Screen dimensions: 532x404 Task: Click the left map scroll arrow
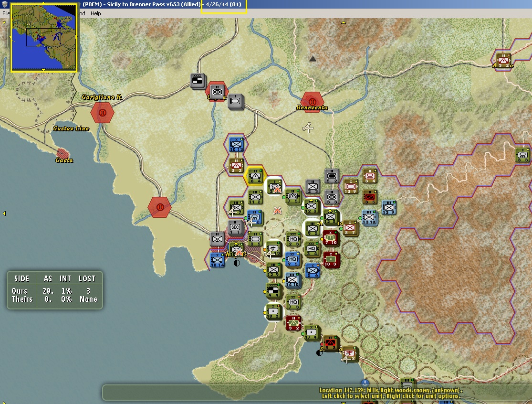pos(4,213)
